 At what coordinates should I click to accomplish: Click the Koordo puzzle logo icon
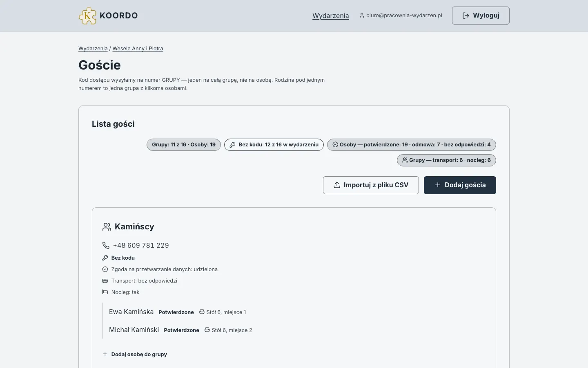coord(87,16)
